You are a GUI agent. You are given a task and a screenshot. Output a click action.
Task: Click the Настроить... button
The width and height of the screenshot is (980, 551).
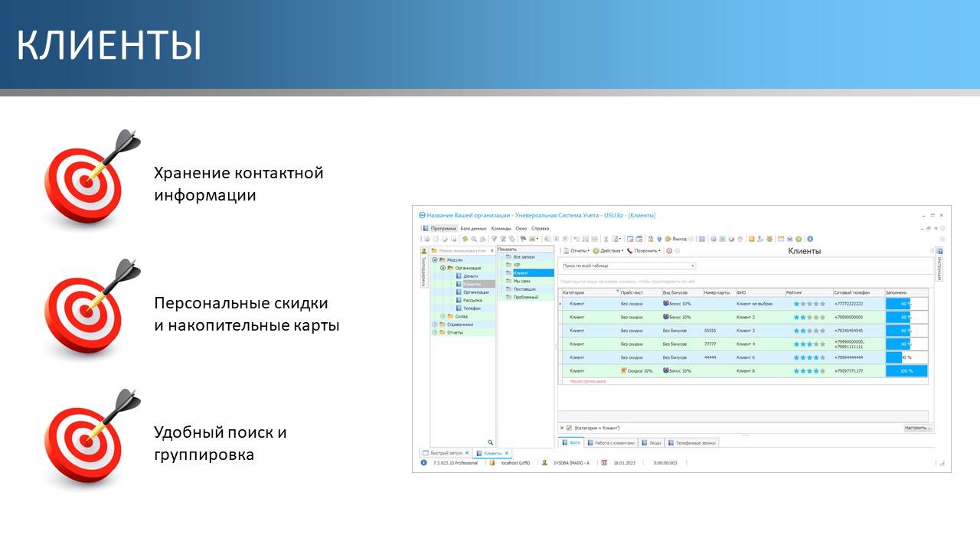coord(917,428)
